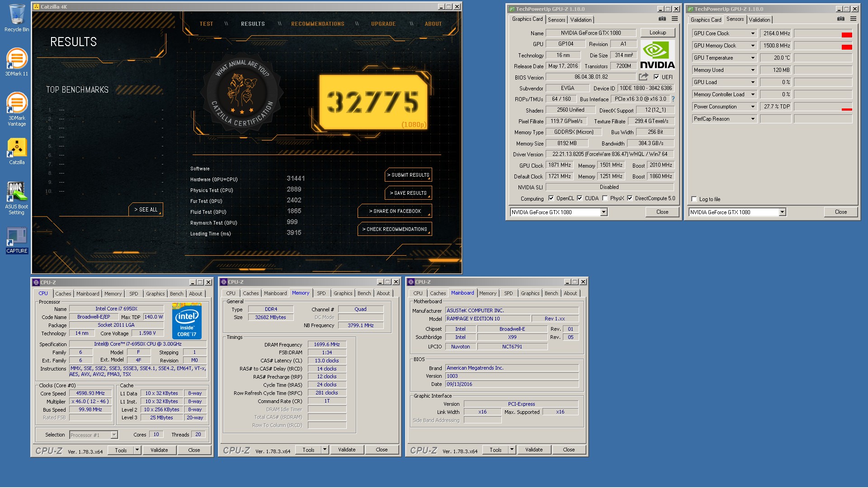The height and width of the screenshot is (488, 868).
Task: Click the Power Consumption sensor graph
Action: (823, 107)
